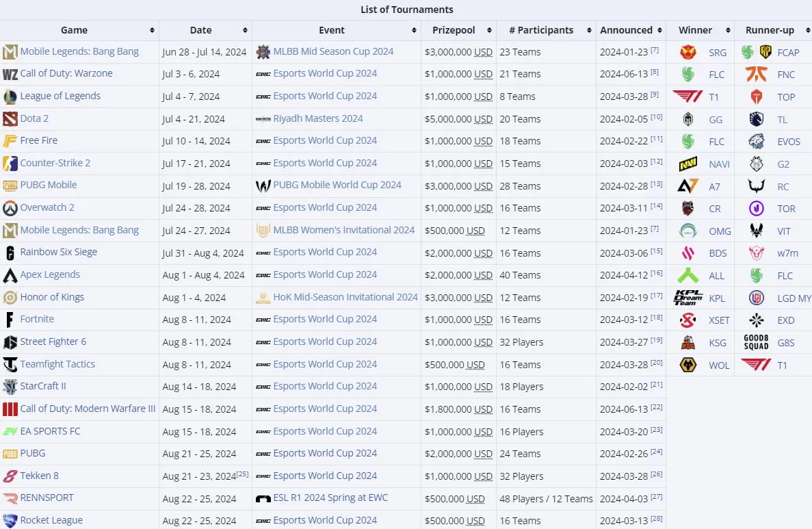
Task: Click the Honor of Kings game icon
Action: tap(10, 298)
